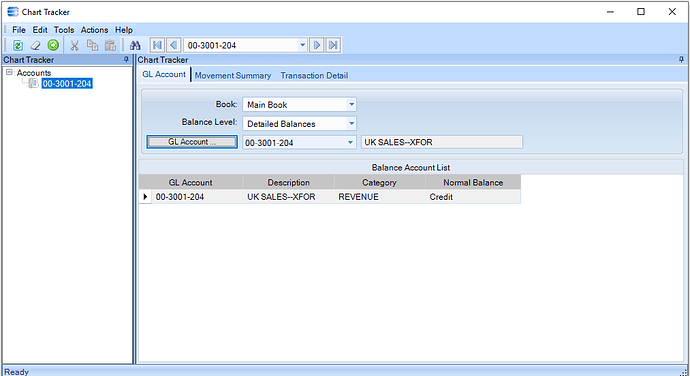Screen dimensions: 690x376
Task: Open the Edit menu
Action: (40, 30)
